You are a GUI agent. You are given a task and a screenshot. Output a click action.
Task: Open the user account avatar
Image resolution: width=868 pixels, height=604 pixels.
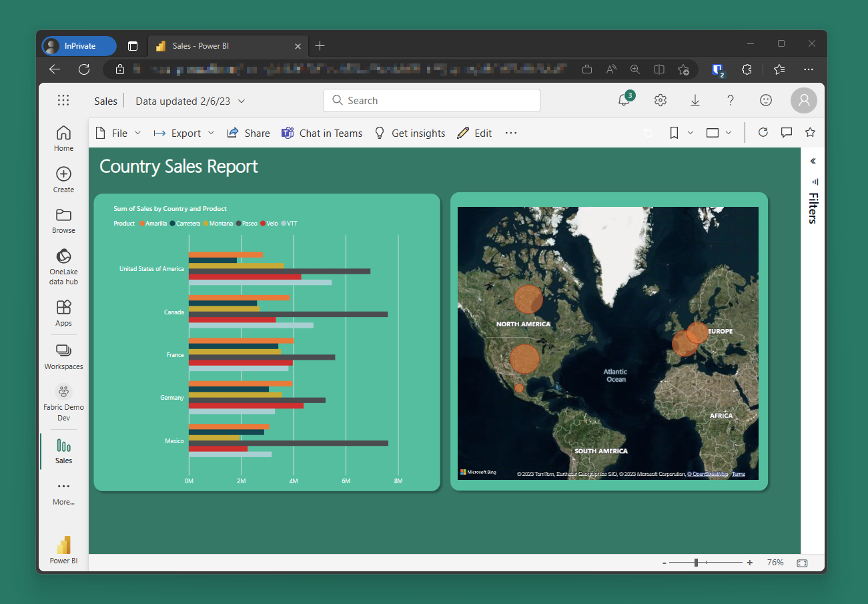pos(804,100)
